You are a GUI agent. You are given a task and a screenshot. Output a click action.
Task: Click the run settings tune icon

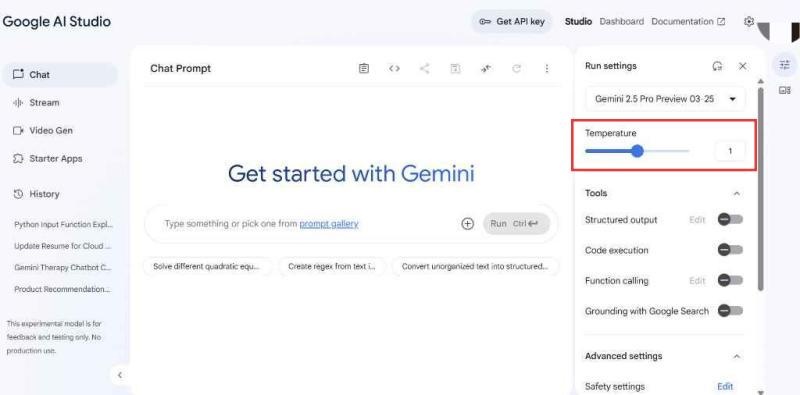pyautogui.click(x=784, y=65)
